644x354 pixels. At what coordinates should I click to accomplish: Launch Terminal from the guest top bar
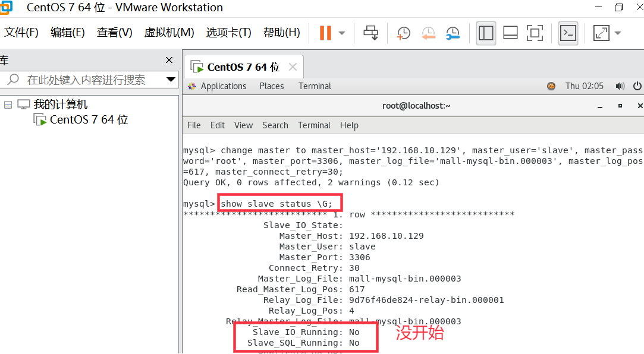(314, 86)
